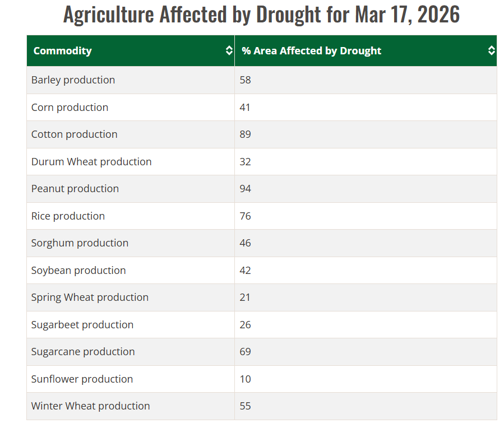Sort table by Commodity column header text
This screenshot has height=428, width=504.
(x=62, y=51)
